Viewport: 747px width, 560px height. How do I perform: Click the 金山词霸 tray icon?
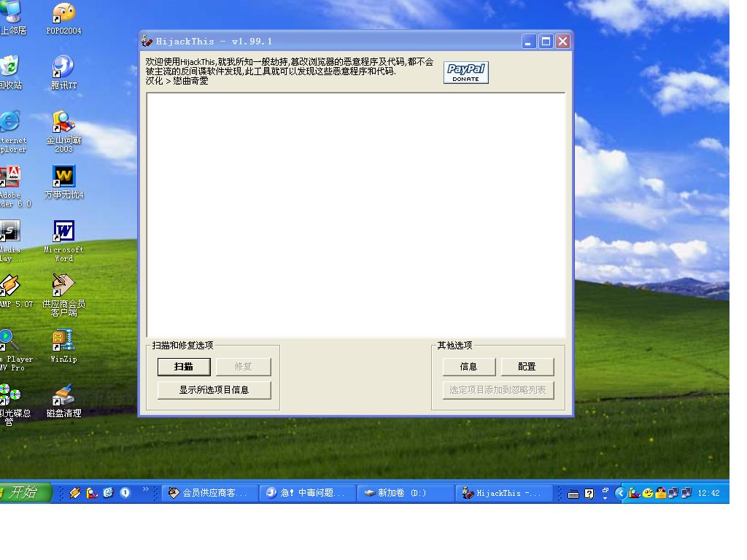pos(634,494)
